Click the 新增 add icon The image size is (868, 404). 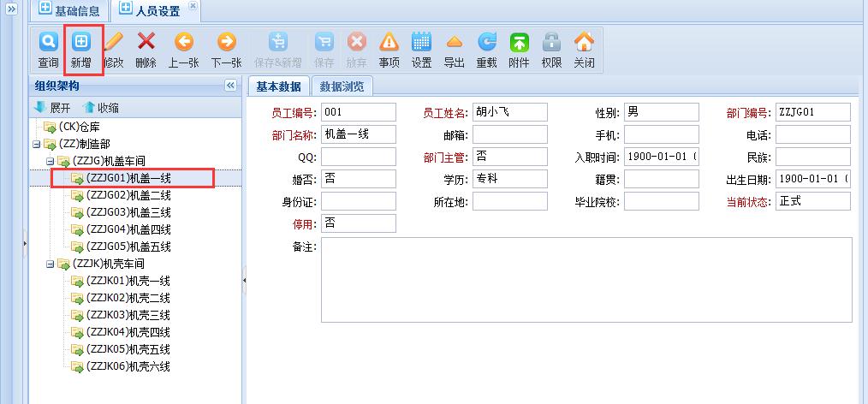point(81,41)
